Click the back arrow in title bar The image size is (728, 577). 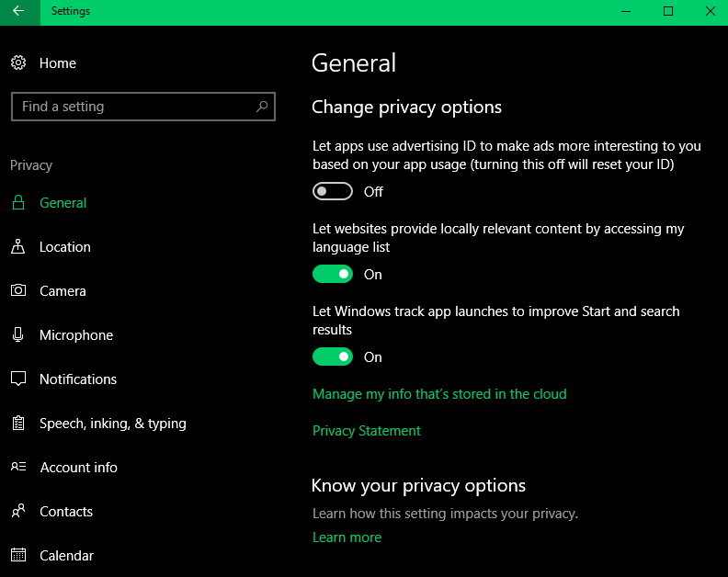[19, 12]
